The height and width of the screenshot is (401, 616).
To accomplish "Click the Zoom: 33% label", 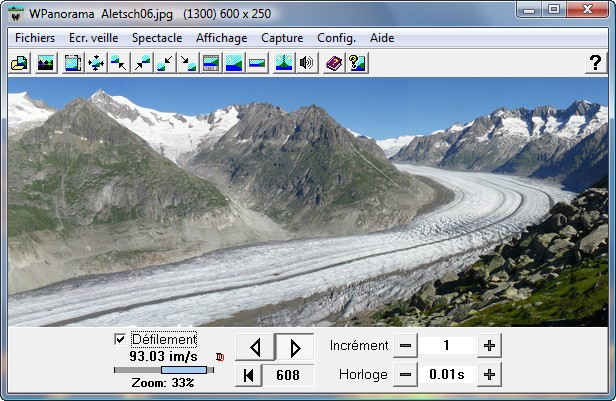I will (x=163, y=383).
